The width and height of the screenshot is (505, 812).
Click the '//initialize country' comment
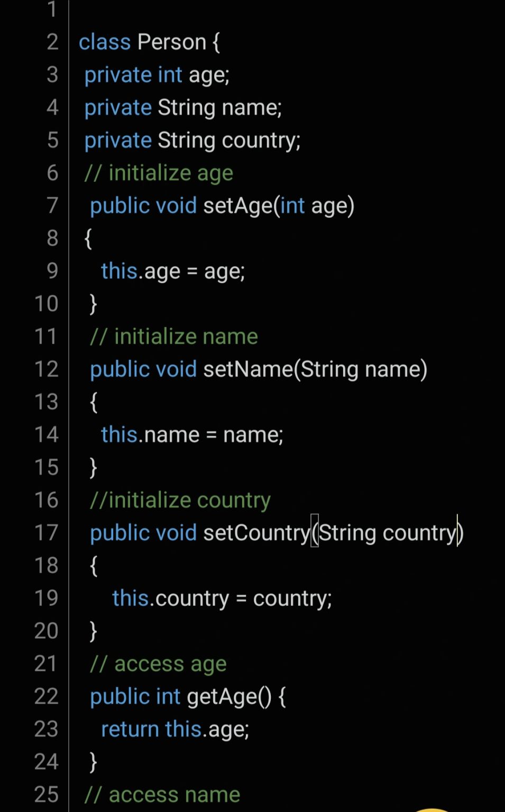tap(180, 500)
